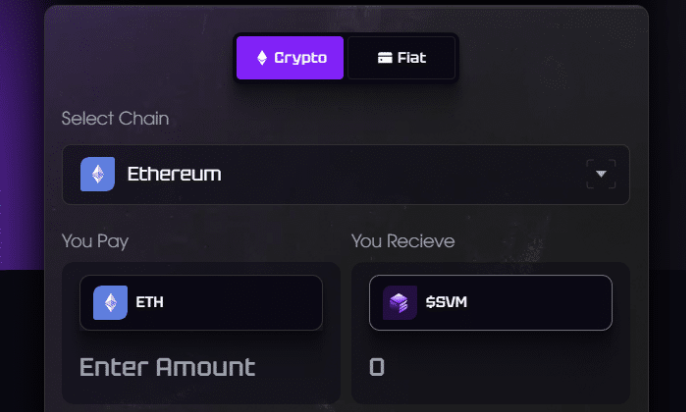This screenshot has width=686, height=412.
Task: Switch to the Crypto payment tab
Action: click(x=290, y=58)
